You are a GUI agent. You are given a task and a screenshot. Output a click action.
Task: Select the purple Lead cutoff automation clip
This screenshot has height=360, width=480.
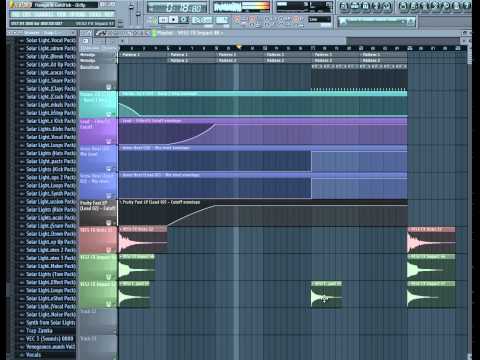tap(263, 131)
